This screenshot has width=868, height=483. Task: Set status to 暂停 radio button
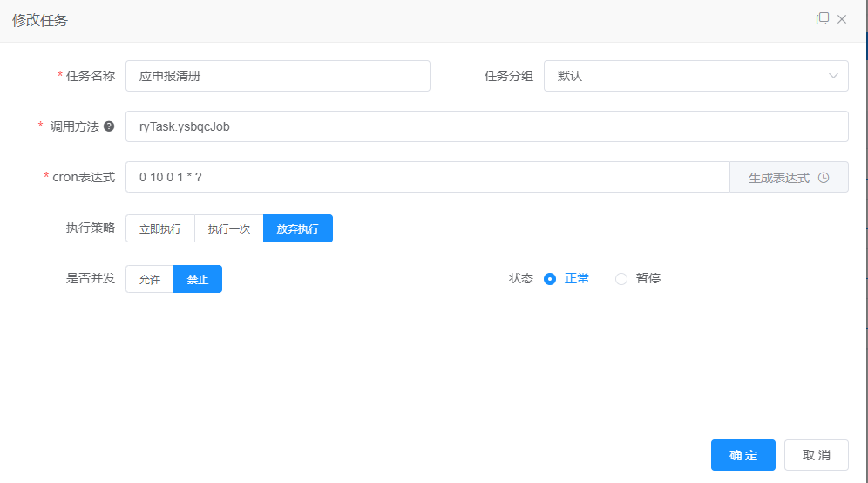point(621,279)
